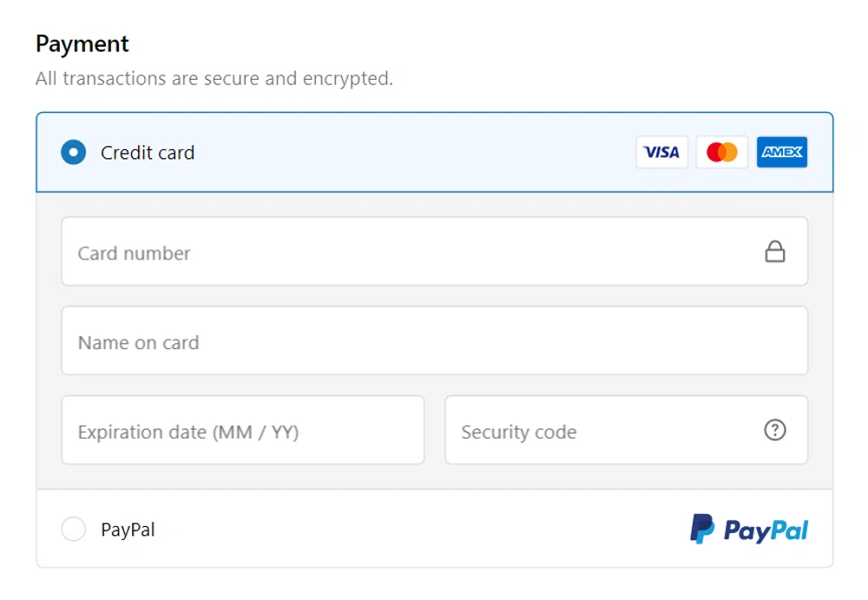Click the 'Credit card' label text
This screenshot has height=600, width=868.
tap(148, 152)
